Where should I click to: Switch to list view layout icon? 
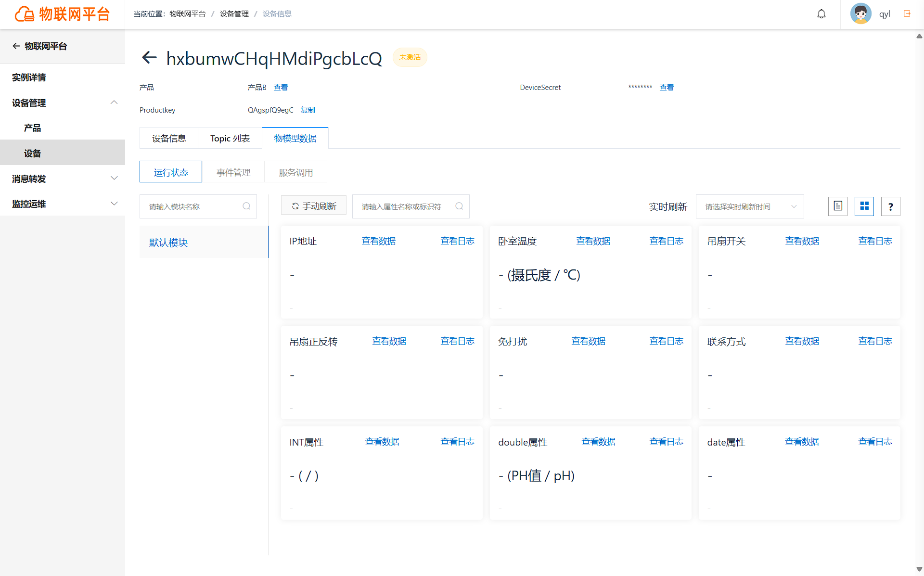pos(838,206)
